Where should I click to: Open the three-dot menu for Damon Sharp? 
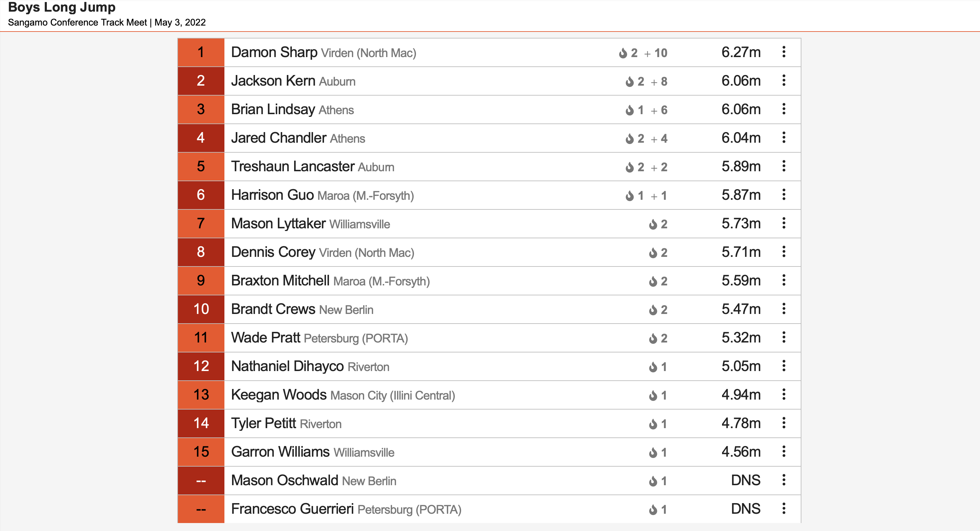coord(784,52)
